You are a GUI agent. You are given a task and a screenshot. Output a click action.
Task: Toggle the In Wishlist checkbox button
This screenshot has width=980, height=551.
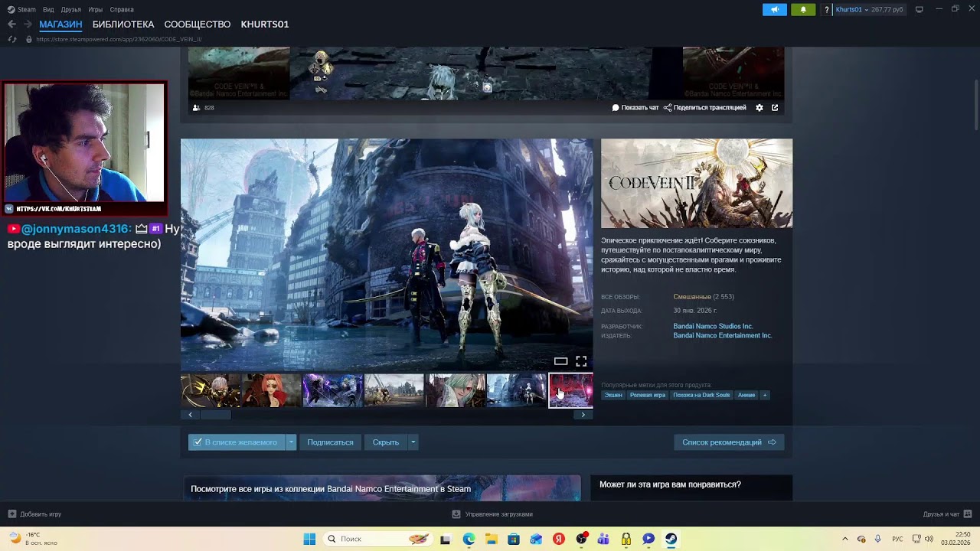point(237,442)
